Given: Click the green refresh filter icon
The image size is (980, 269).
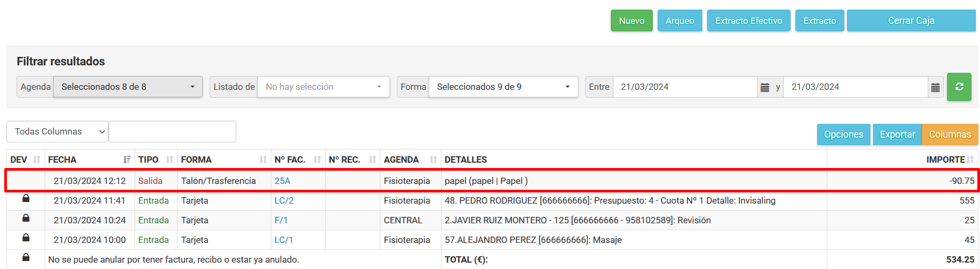Looking at the screenshot, I should 959,87.
